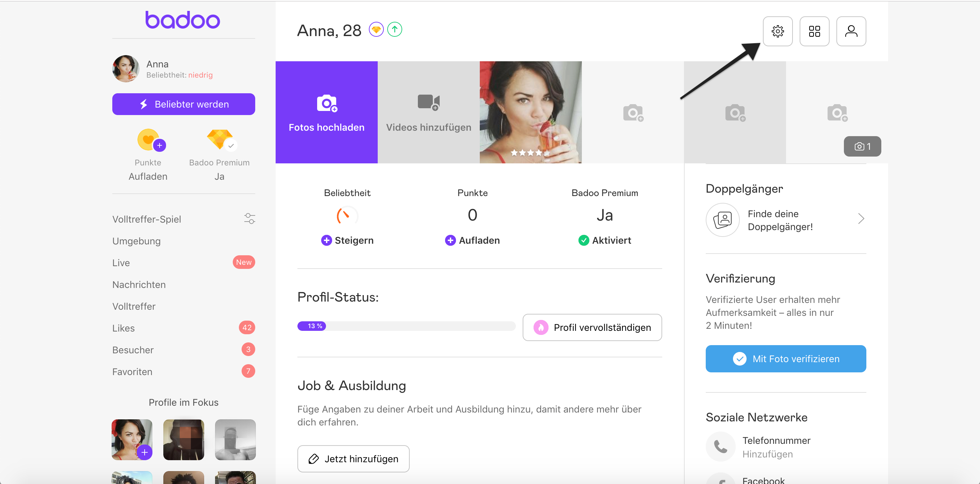Click the 13 % profile progress bar
980x484 pixels.
(406, 326)
